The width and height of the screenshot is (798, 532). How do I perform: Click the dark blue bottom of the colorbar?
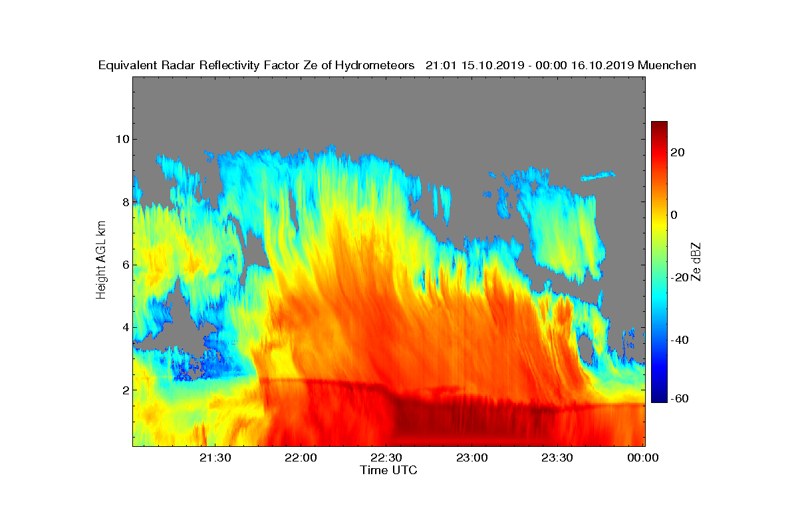[659, 397]
